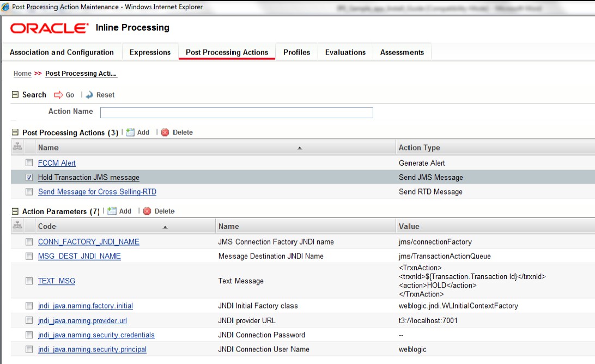This screenshot has width=595, height=364.
Task: Collapse the Search section
Action: (x=15, y=94)
